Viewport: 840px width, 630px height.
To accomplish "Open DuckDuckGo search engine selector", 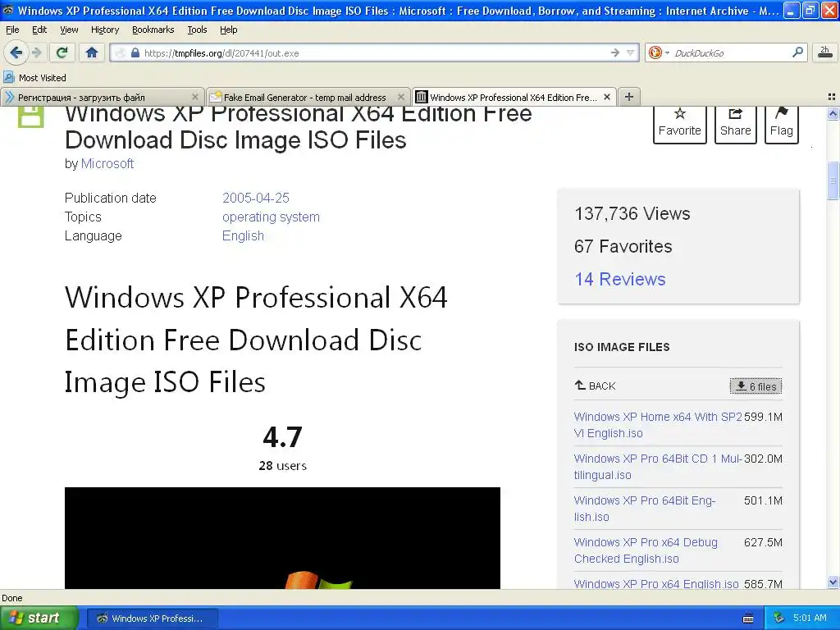I will click(x=659, y=52).
